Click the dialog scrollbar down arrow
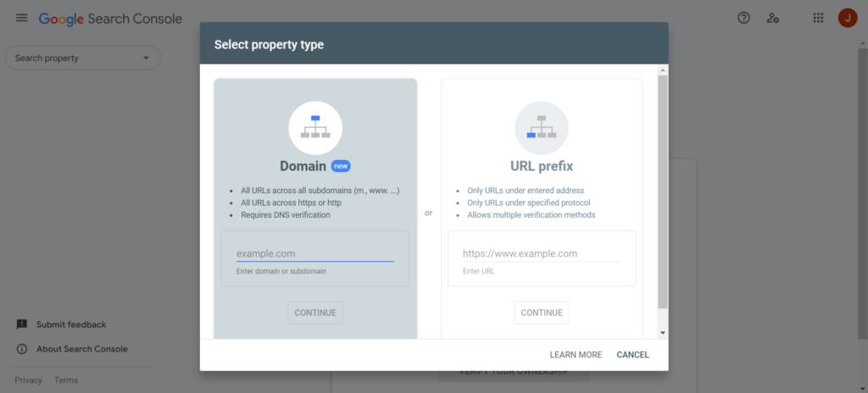Screen dimensions: 868x393 (x=663, y=333)
